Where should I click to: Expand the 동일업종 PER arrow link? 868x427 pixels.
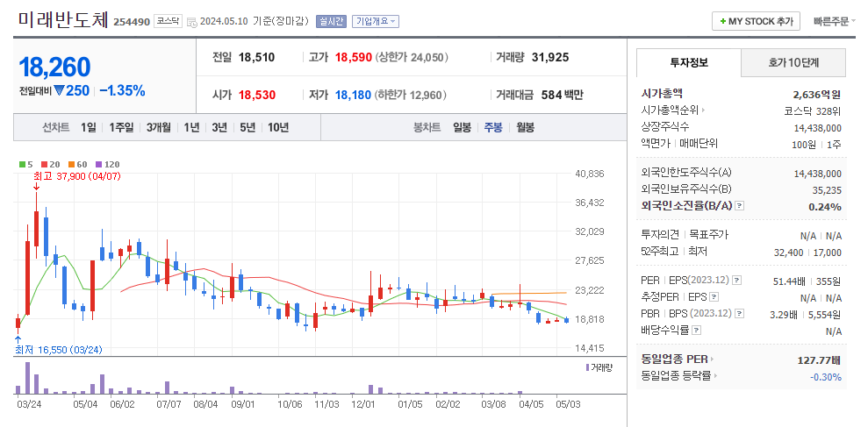[x=712, y=359]
